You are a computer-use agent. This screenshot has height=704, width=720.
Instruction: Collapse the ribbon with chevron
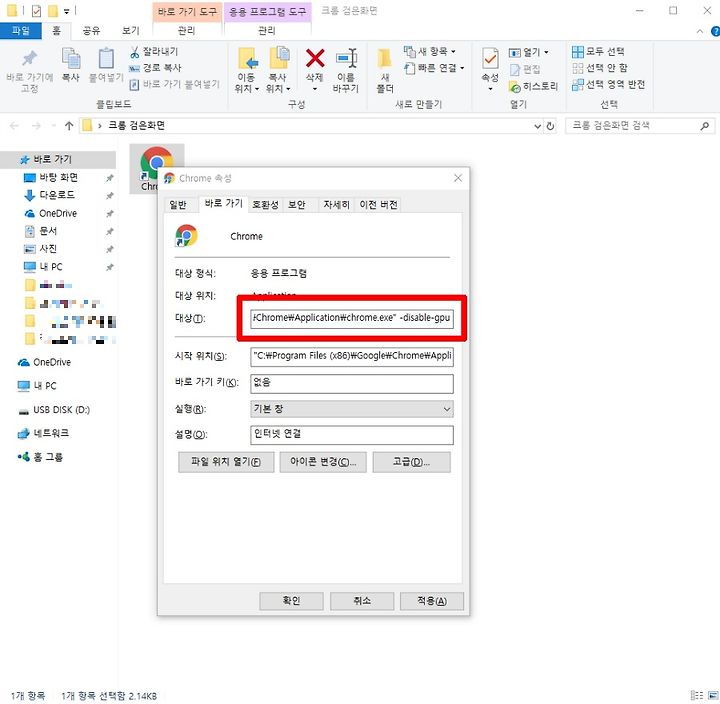click(x=699, y=31)
